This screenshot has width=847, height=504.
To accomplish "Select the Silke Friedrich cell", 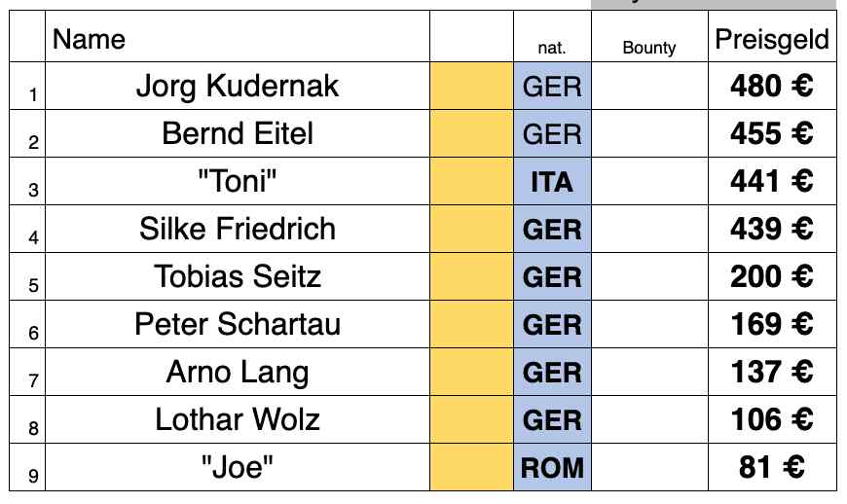I will [238, 229].
